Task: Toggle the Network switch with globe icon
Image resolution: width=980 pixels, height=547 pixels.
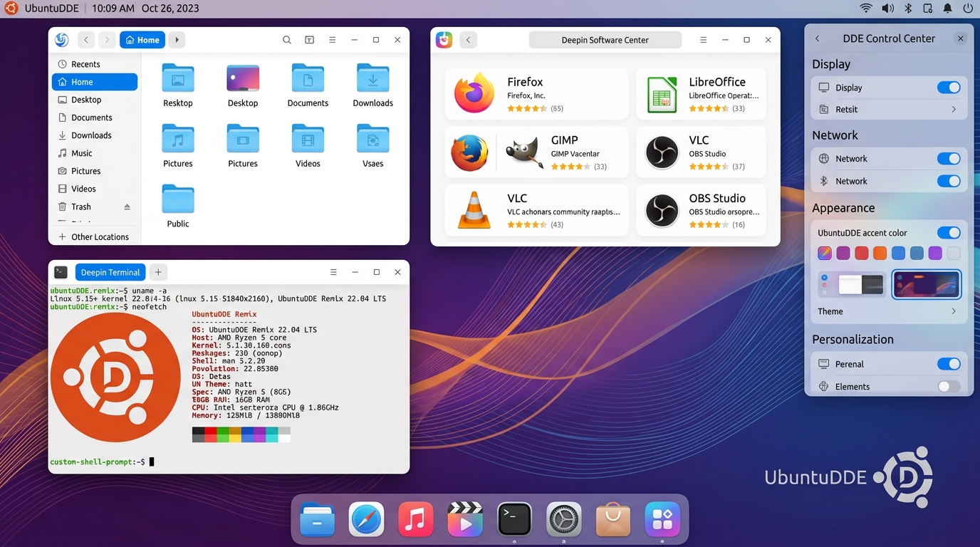Action: click(x=949, y=159)
